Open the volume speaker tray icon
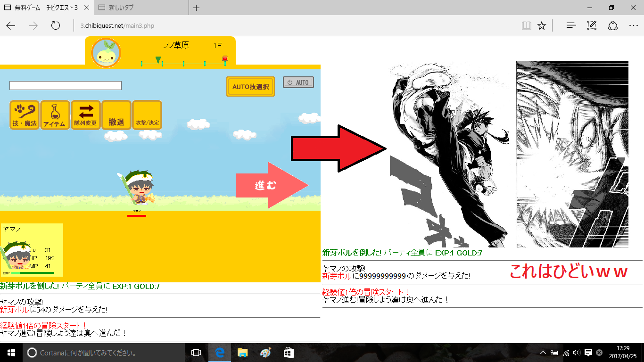This screenshot has width=644, height=362. [577, 353]
